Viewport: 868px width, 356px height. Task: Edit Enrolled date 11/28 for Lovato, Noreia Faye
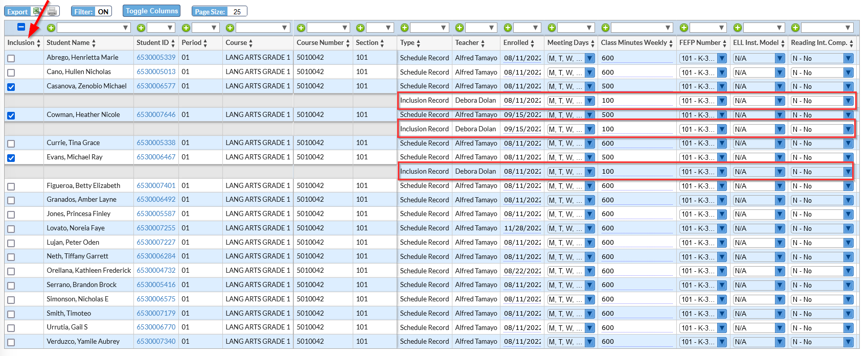pos(522,228)
